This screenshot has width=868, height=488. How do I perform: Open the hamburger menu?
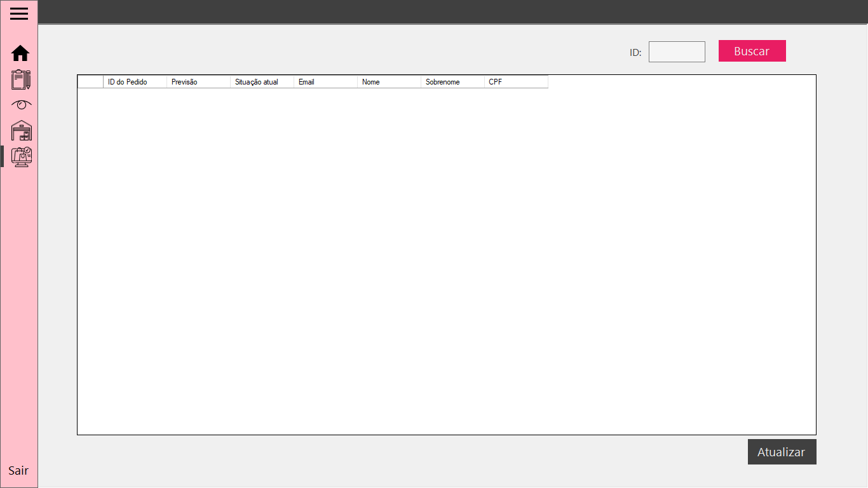pos(18,13)
